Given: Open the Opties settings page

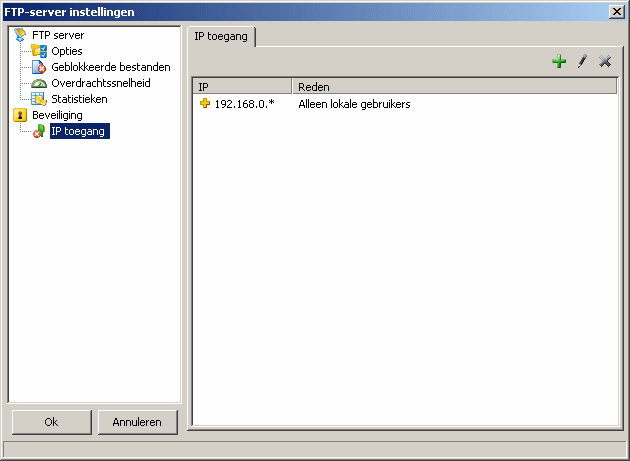Looking at the screenshot, I should 67,51.
